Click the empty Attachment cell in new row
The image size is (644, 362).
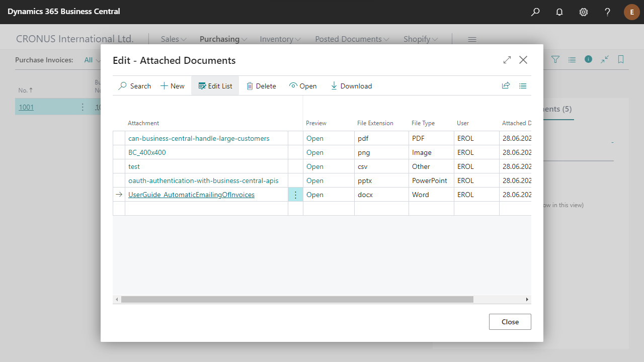[x=206, y=209]
